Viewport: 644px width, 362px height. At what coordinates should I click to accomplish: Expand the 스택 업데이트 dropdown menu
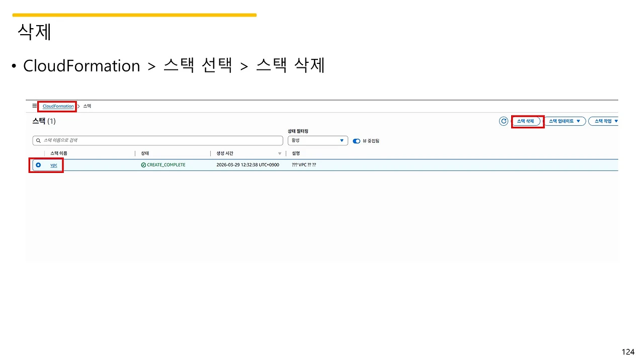[565, 121]
